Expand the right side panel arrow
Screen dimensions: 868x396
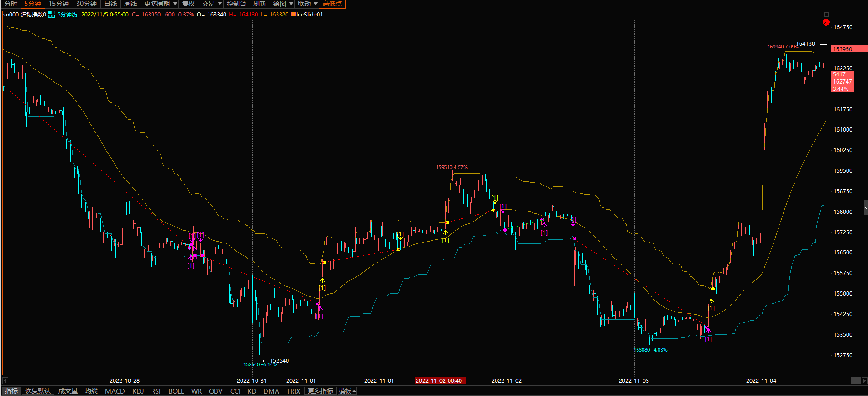coord(865,207)
